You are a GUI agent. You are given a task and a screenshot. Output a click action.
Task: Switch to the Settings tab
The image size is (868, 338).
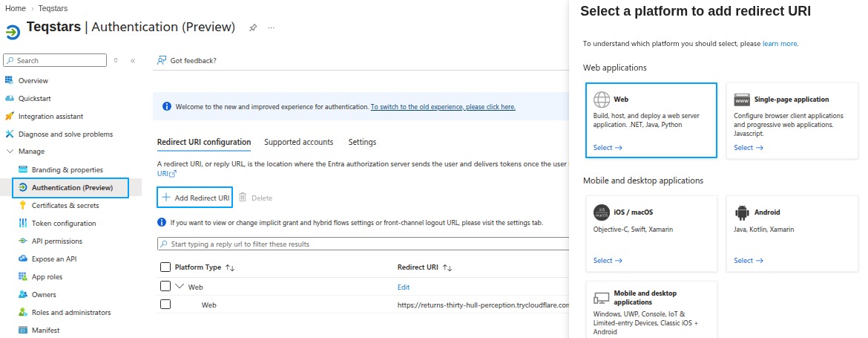[x=362, y=142]
